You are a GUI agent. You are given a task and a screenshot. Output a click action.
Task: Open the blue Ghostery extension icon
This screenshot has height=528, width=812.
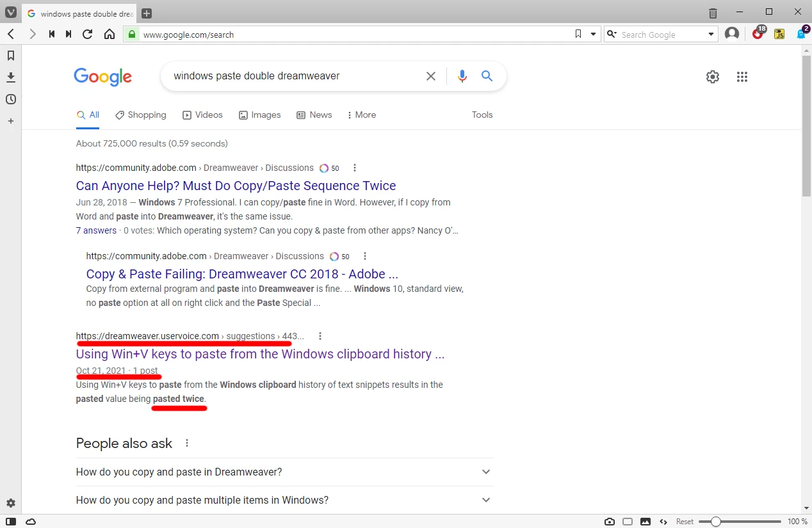(x=802, y=33)
